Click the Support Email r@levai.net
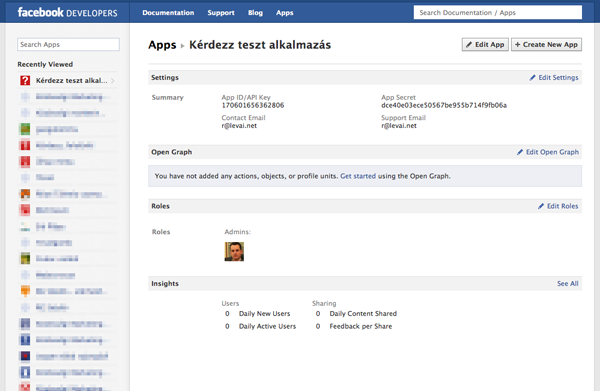Screen dimensions: 600x391 coord(399,125)
